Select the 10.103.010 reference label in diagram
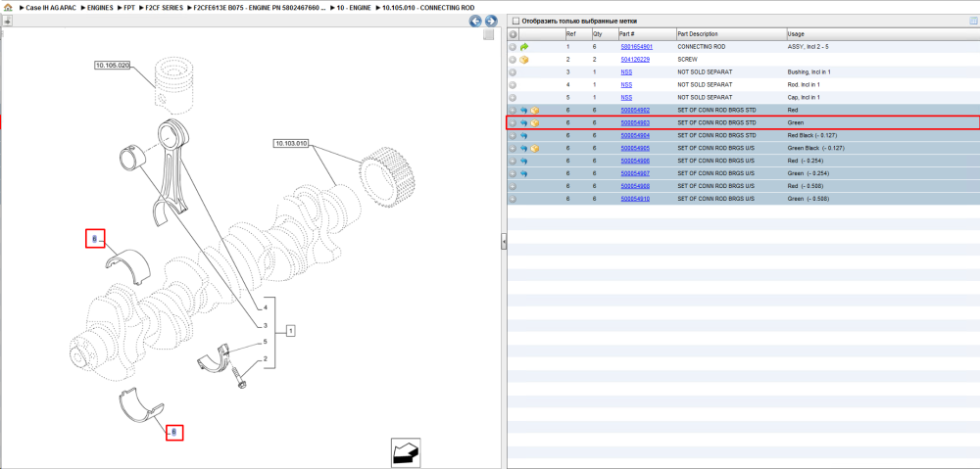This screenshot has width=980, height=469. (x=292, y=144)
